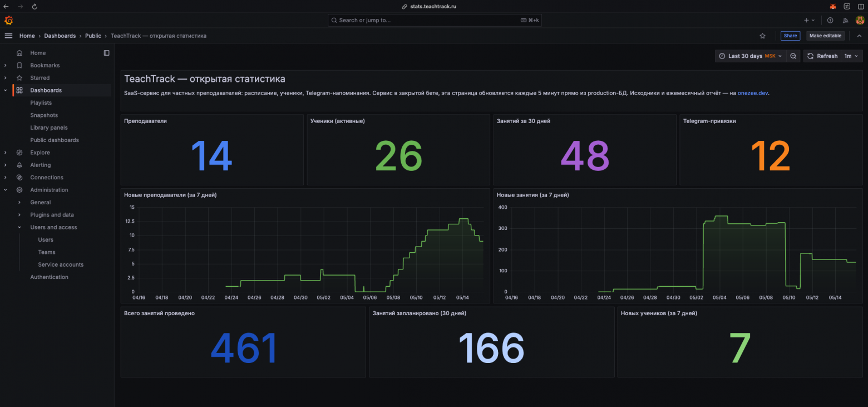Image resolution: width=868 pixels, height=407 pixels.
Task: Click the browser address bar URL
Action: 432,6
